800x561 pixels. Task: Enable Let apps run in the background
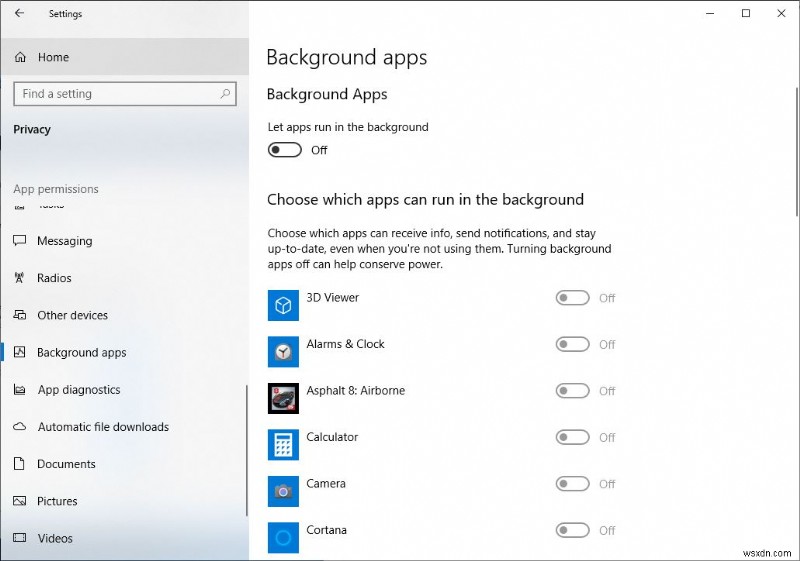pos(285,150)
